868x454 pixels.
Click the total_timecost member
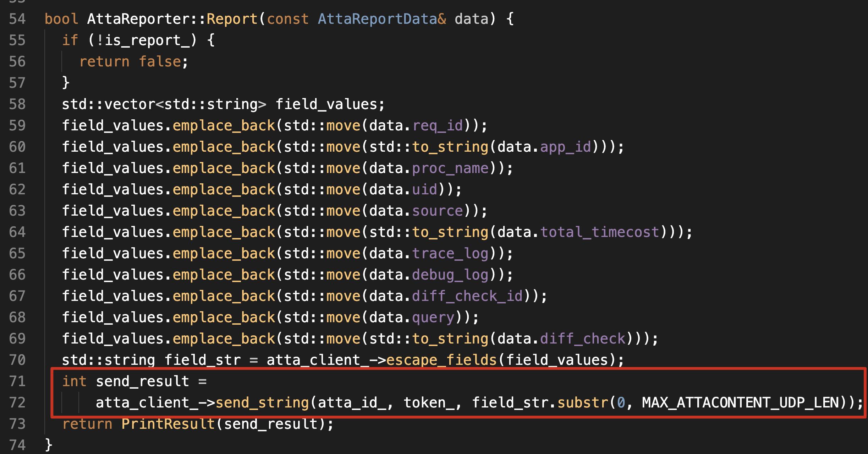(x=599, y=232)
